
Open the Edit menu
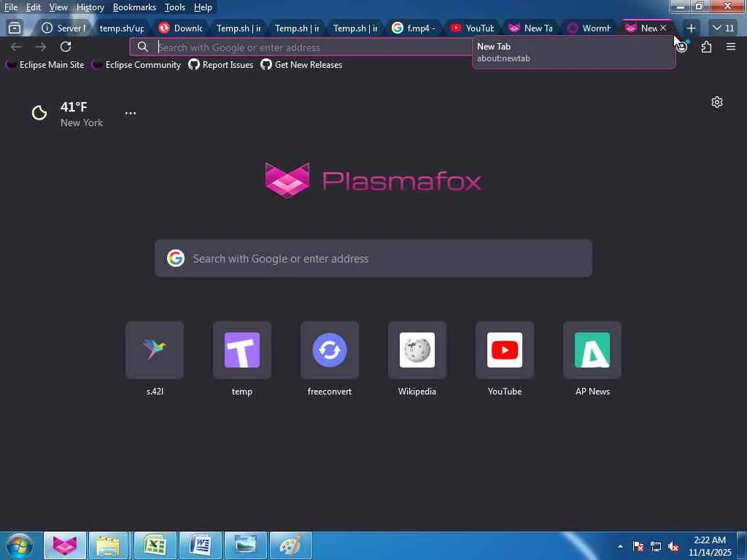tap(33, 7)
